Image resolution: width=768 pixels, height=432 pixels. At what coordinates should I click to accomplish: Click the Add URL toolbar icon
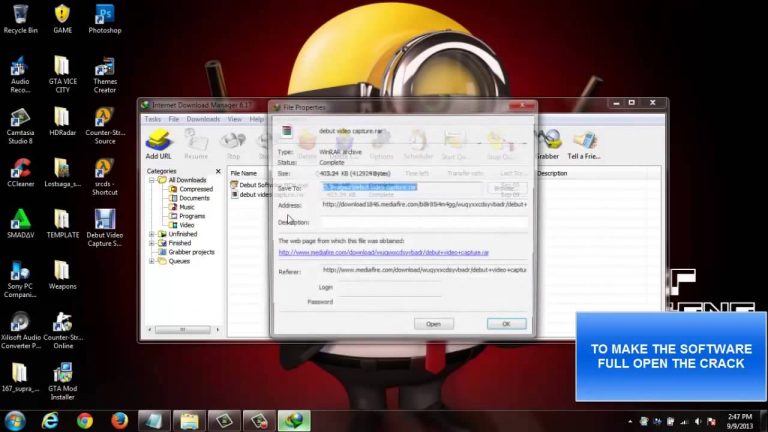[159, 144]
